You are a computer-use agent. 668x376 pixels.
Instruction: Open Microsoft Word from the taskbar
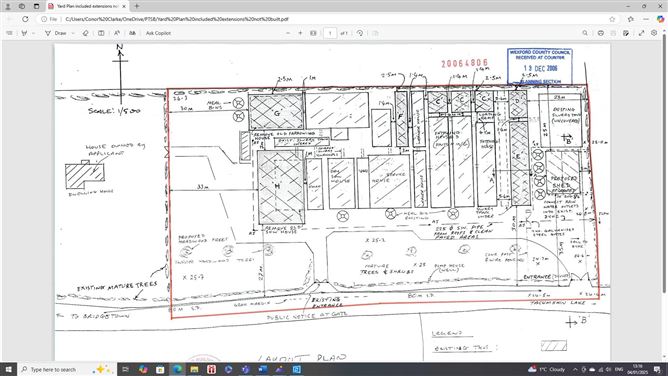point(262,369)
